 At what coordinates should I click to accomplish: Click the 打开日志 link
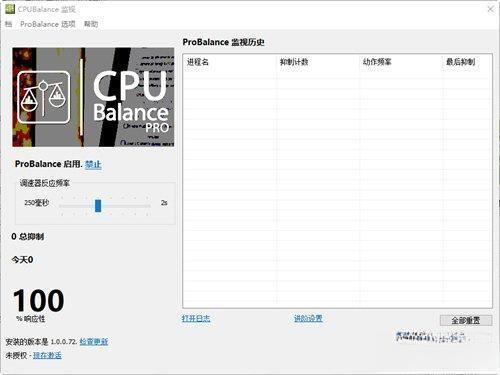[196, 318]
